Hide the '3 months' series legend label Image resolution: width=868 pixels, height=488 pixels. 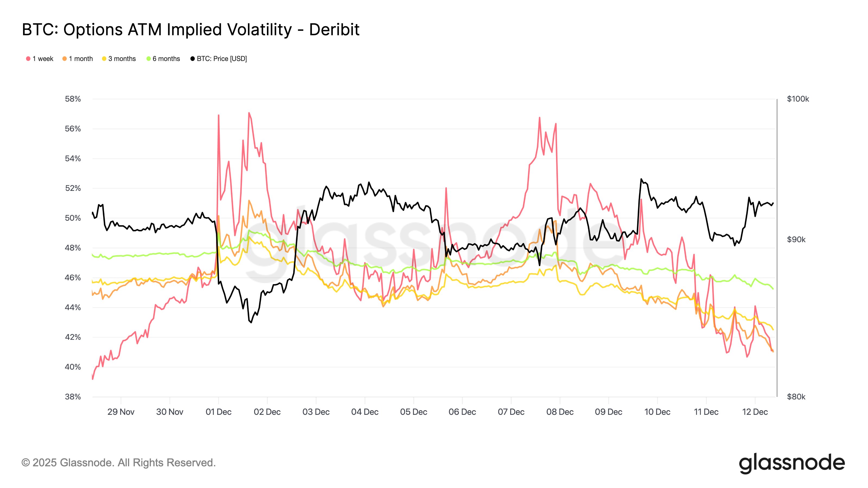122,59
